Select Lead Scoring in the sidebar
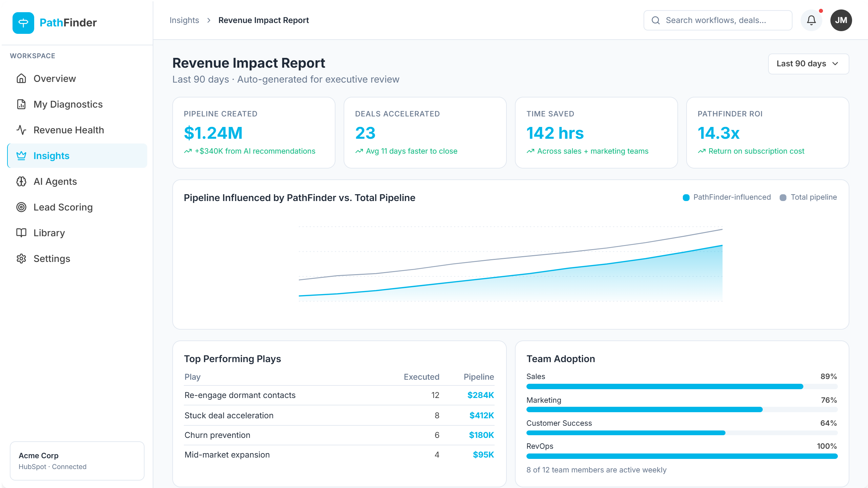868x488 pixels. pos(77,207)
